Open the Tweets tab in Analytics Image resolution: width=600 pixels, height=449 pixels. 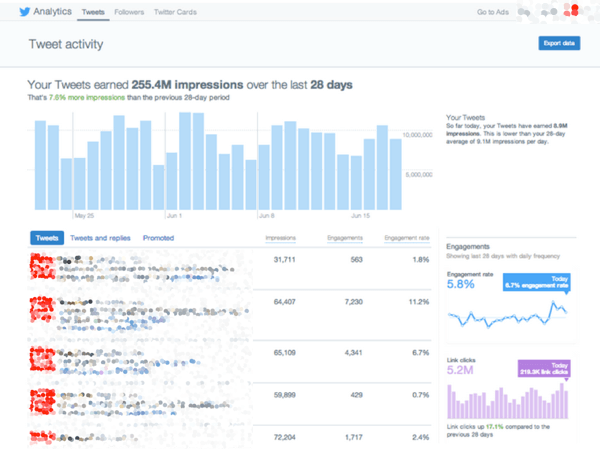(93, 12)
